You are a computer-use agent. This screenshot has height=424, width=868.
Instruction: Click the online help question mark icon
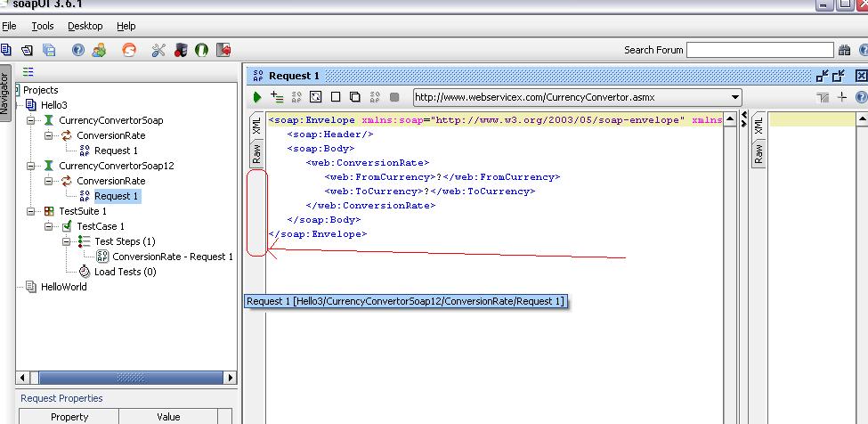pyautogui.click(x=77, y=50)
